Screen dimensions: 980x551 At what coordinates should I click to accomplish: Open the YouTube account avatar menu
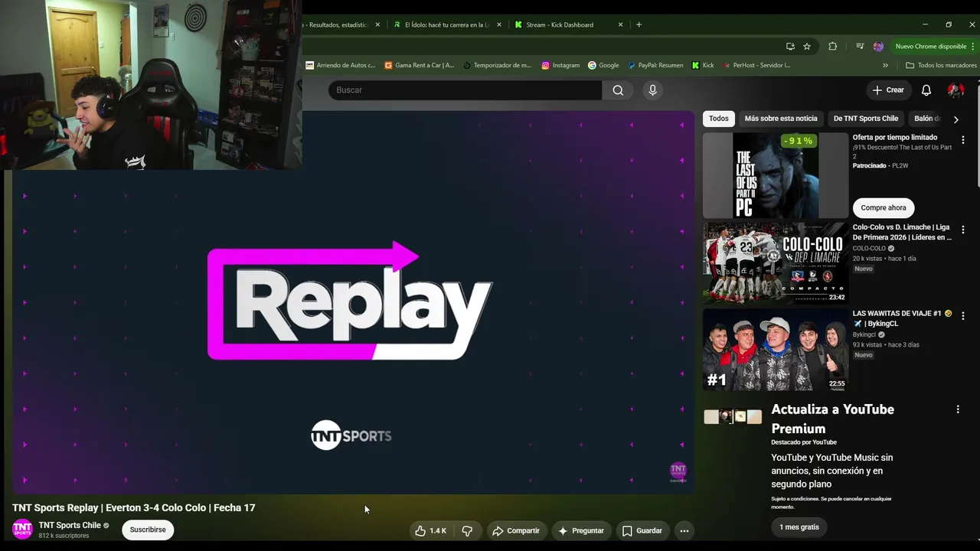(955, 90)
